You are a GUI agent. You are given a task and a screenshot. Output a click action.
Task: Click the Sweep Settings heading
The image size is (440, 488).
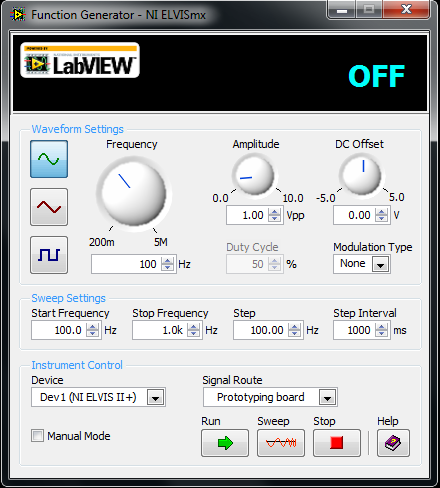coord(68,298)
